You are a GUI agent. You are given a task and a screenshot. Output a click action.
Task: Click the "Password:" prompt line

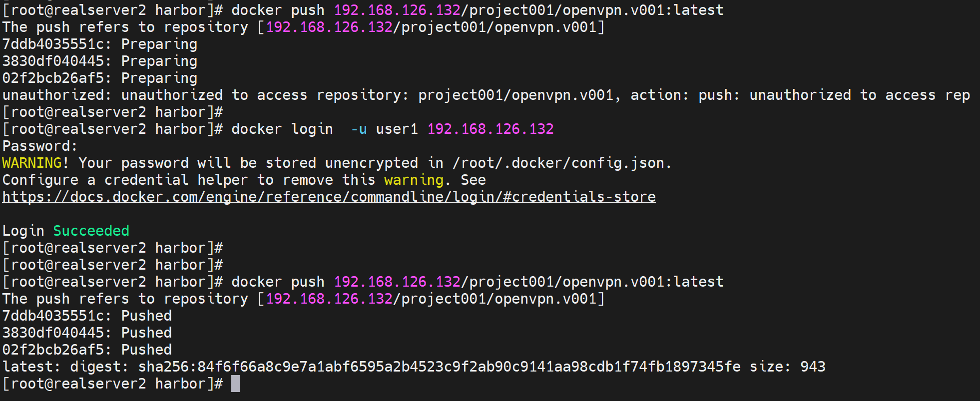tap(40, 146)
